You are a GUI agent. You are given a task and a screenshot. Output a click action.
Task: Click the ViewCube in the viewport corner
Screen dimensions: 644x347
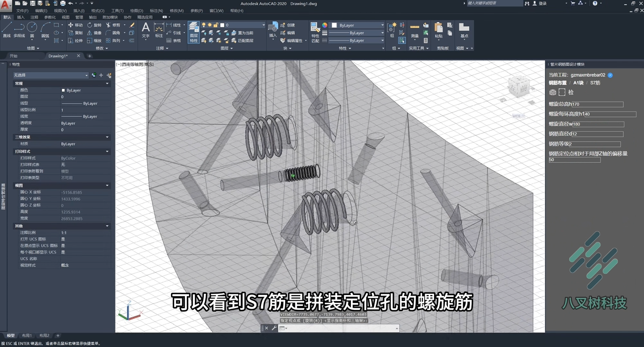coord(519,87)
